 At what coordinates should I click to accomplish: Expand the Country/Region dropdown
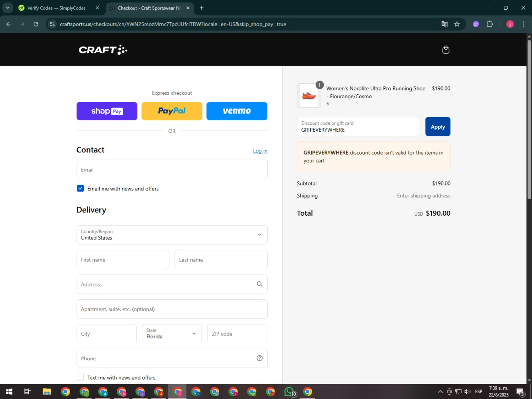coord(172,235)
